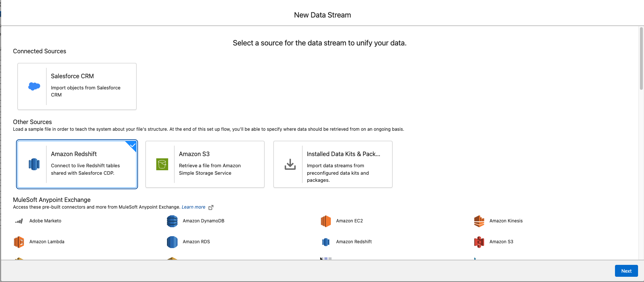Click the Salesforce CRM card title

tap(72, 76)
